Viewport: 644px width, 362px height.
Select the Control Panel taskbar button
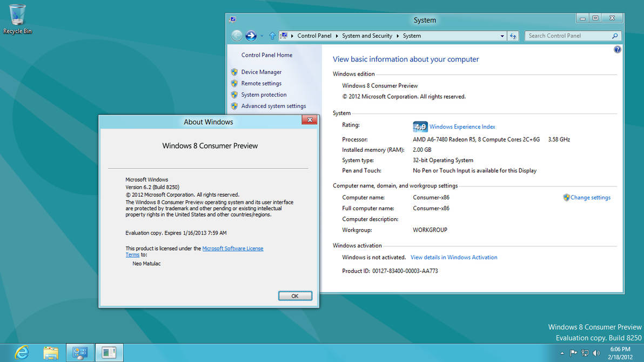point(80,353)
